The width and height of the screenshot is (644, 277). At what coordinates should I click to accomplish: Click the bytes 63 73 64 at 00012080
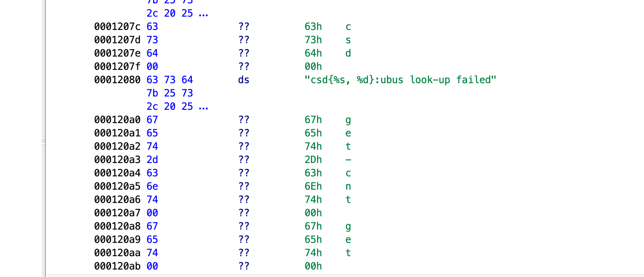tap(170, 80)
